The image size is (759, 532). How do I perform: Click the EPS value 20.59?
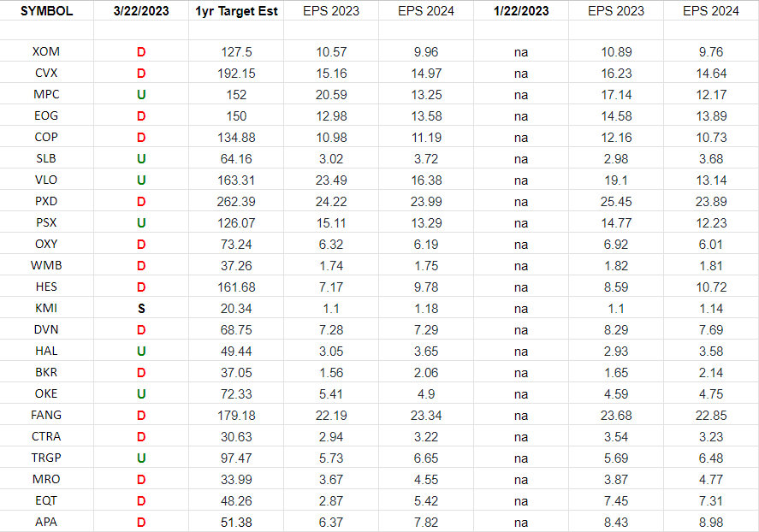click(331, 95)
